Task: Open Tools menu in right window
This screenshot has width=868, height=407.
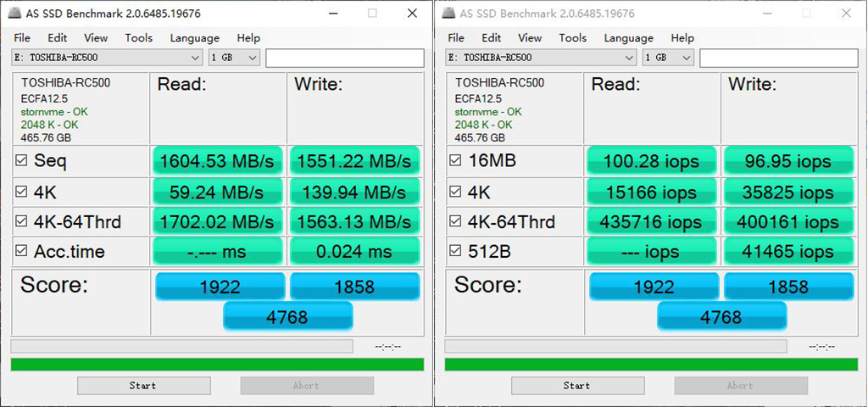Action: (572, 37)
